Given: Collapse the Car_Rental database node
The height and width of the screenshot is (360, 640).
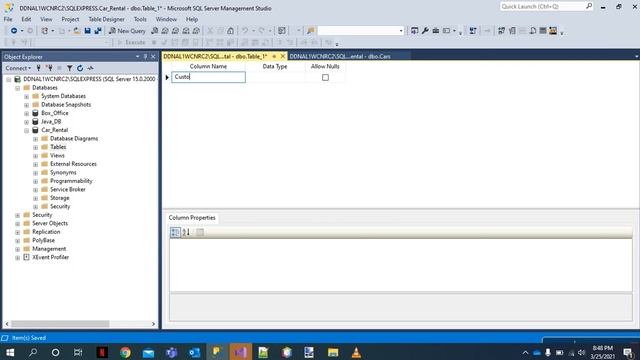Looking at the screenshot, I should pyautogui.click(x=27, y=130).
